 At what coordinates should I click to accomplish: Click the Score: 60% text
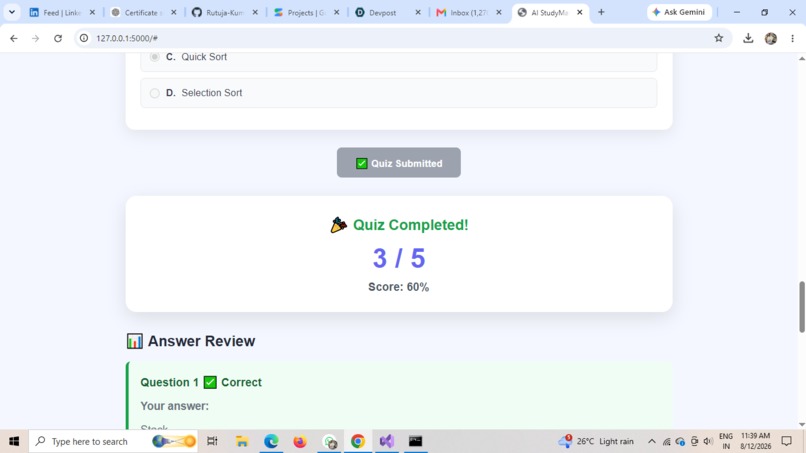pyautogui.click(x=398, y=287)
